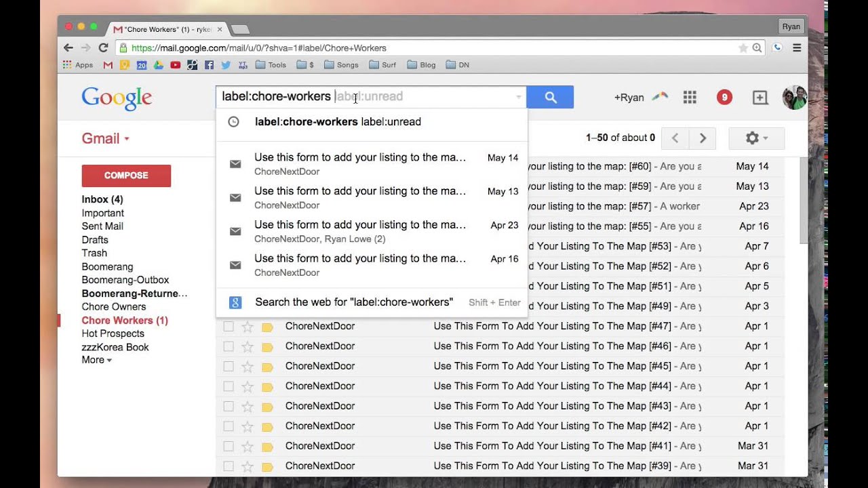Tick the checkbox for message [#44]
Viewport: 868px width, 488px height.
point(229,386)
